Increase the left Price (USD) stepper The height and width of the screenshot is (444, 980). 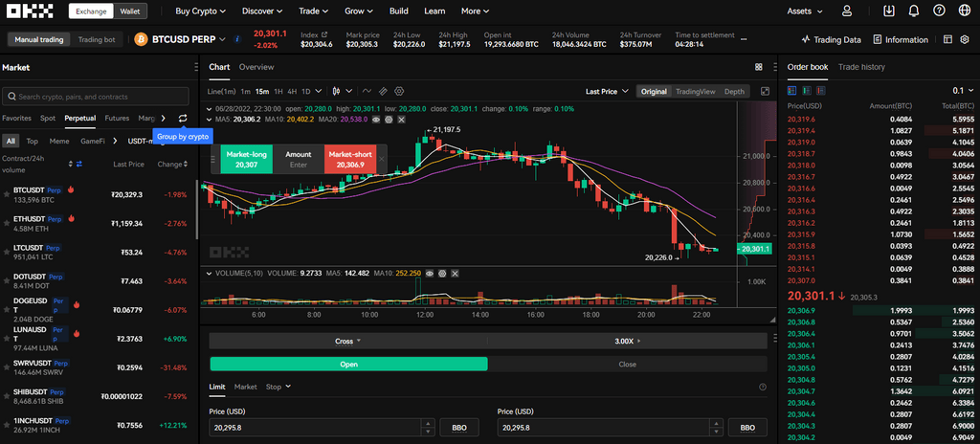pyautogui.click(x=428, y=423)
